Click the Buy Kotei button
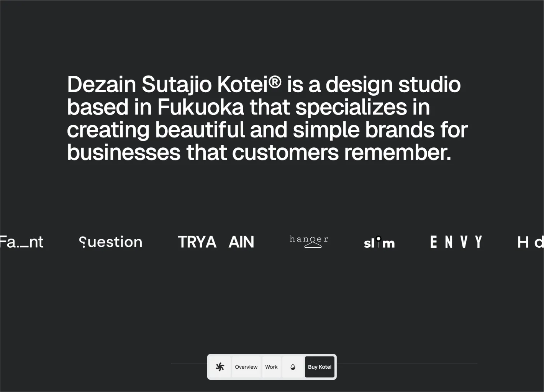This screenshot has height=392, width=544. tap(320, 367)
